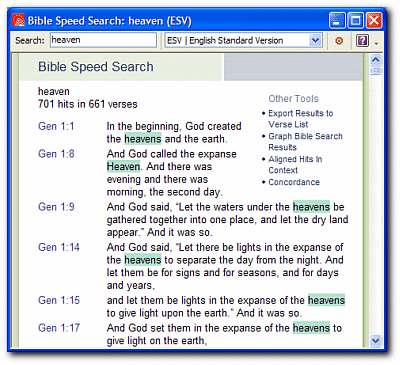Click highlighted heavens in Gen 1:17 verse
Image resolution: width=400 pixels, height=365 pixels.
pos(311,328)
